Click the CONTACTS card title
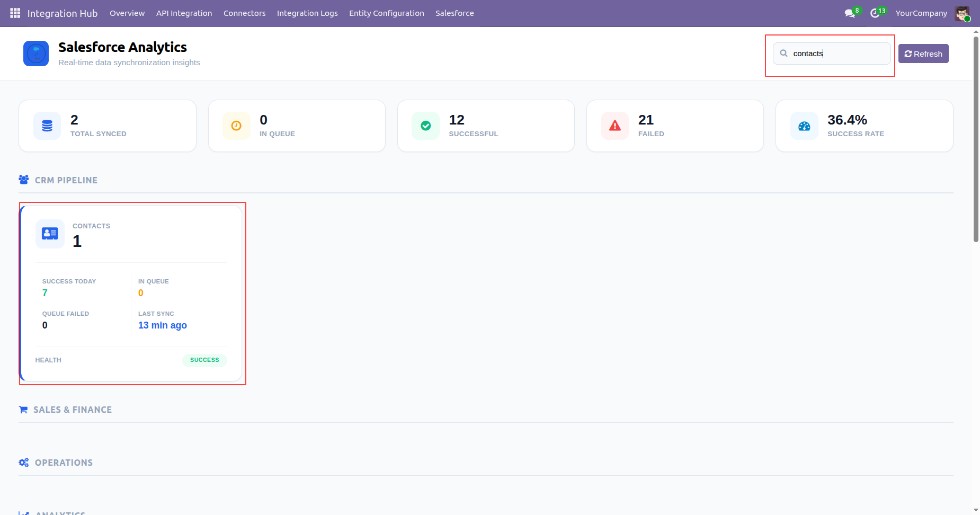Viewport: 980px width, 515px height. pos(91,226)
